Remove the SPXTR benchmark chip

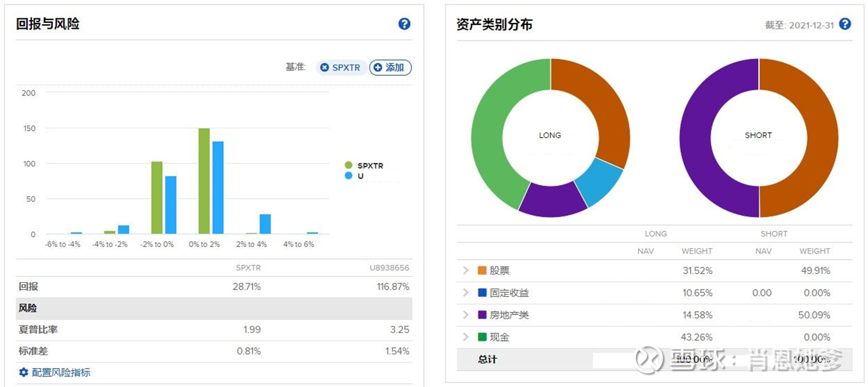(324, 67)
